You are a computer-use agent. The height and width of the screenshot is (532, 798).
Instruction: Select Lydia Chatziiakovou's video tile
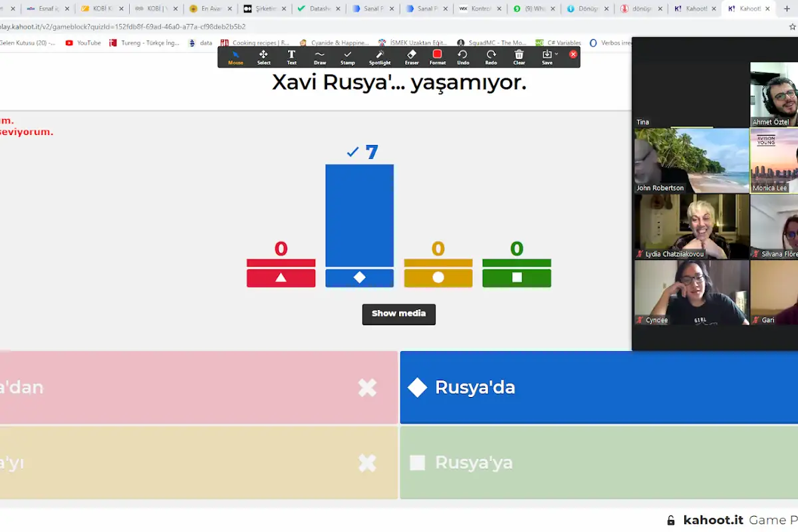tap(692, 226)
